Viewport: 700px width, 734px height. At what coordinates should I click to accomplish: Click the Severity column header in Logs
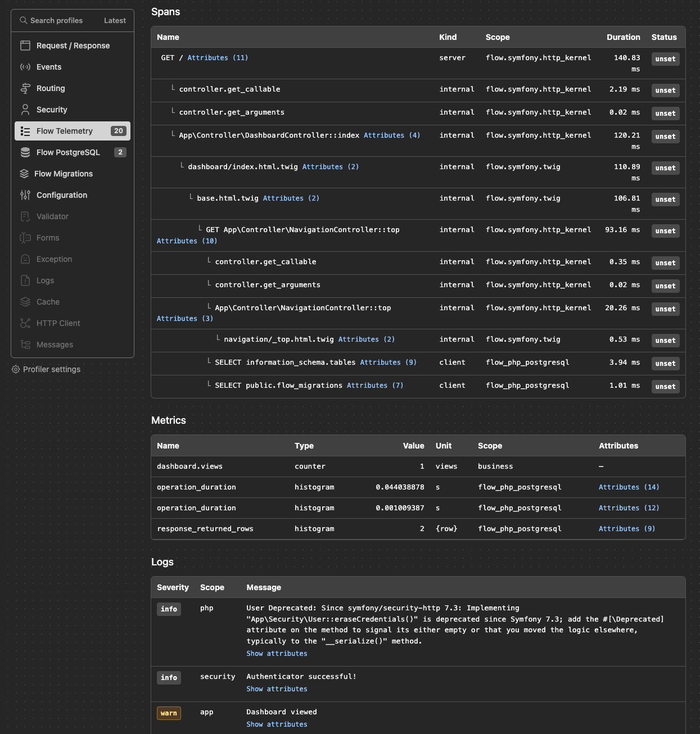(x=173, y=587)
